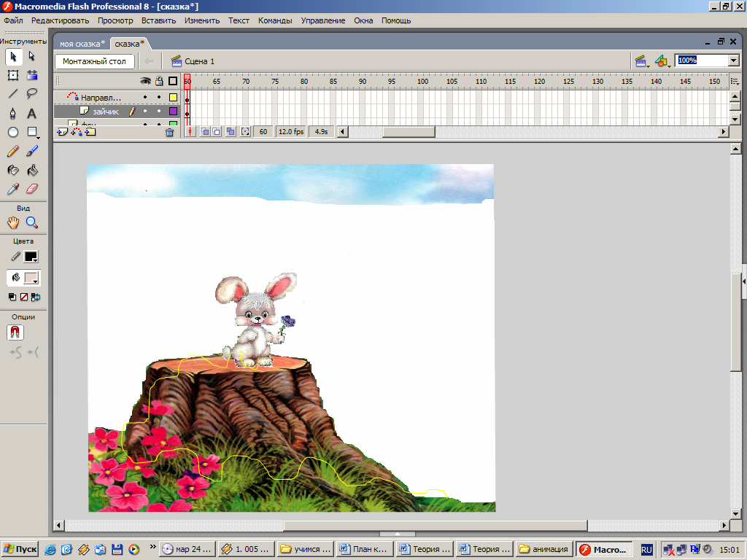Select the Oval tool

13,132
